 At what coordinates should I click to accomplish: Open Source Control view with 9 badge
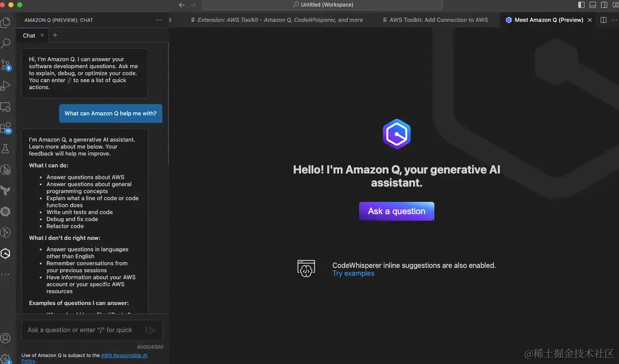[x=6, y=64]
